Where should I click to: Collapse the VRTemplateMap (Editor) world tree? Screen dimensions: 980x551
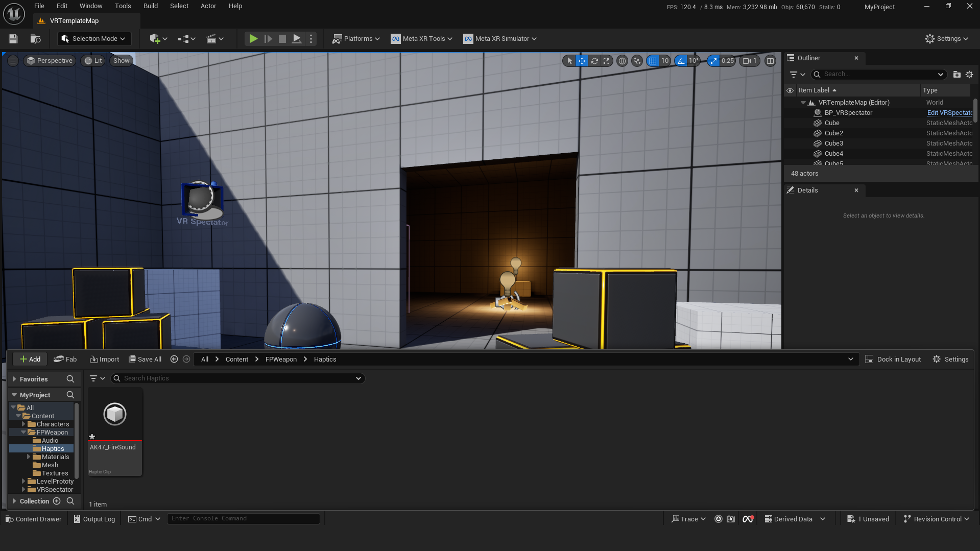coord(803,103)
